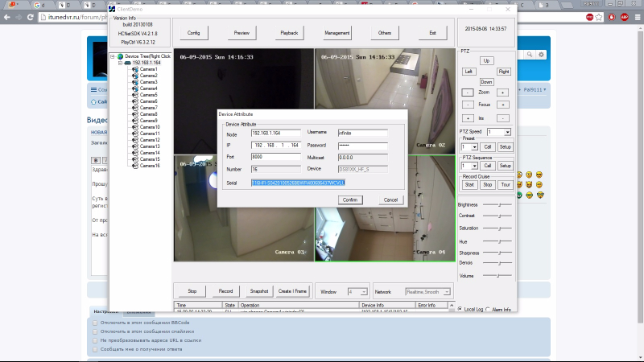Open the Network mode dropdown

(447, 292)
